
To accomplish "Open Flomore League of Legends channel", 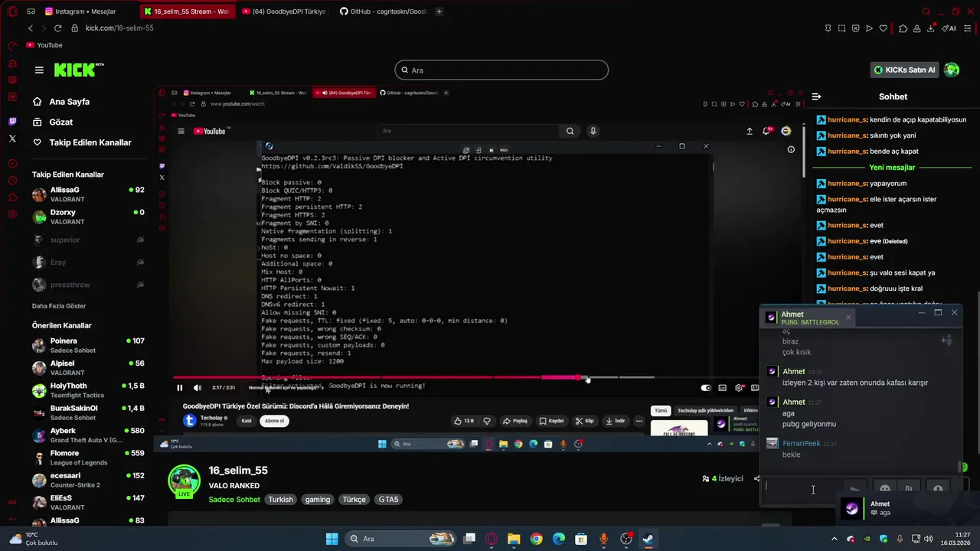I will [x=88, y=458].
